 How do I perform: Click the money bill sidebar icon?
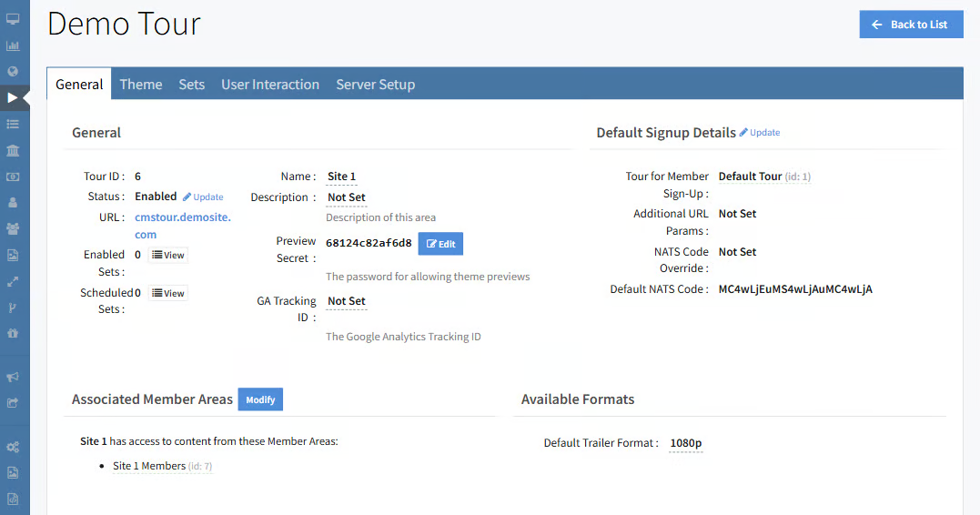(x=13, y=177)
